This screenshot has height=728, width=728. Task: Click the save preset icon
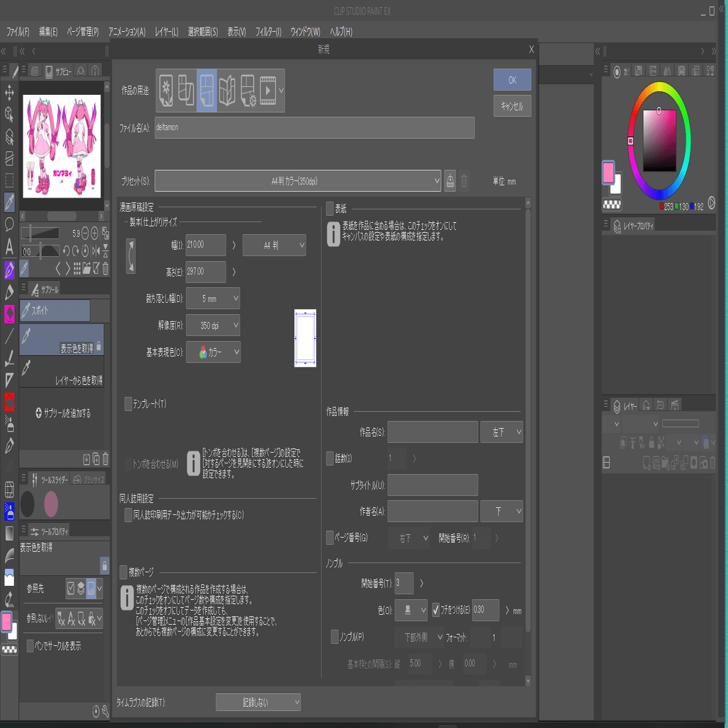tap(450, 180)
